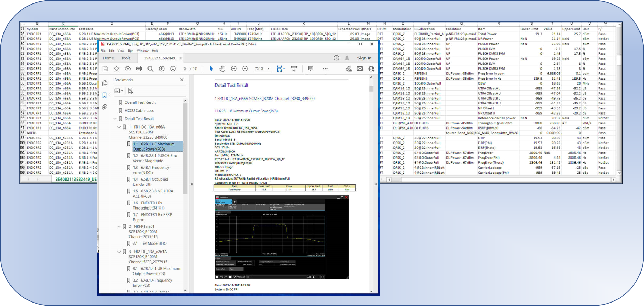Open the View menu
Viewport: 644px width, 306px height.
tap(121, 51)
